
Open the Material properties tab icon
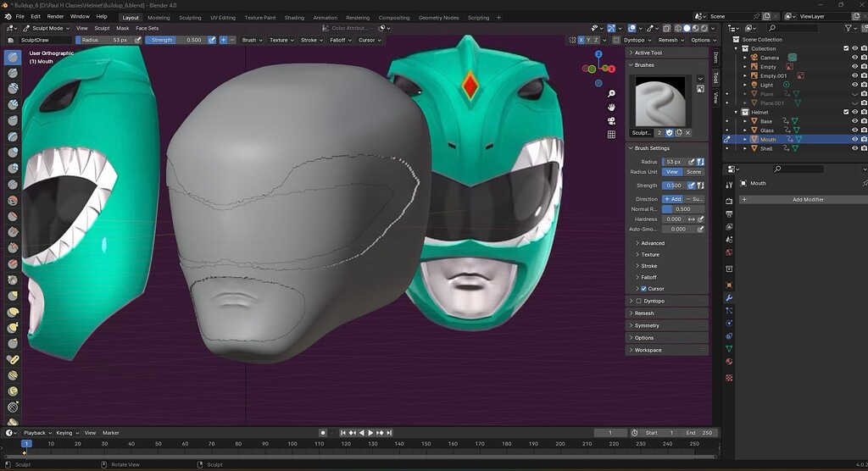[x=729, y=362]
